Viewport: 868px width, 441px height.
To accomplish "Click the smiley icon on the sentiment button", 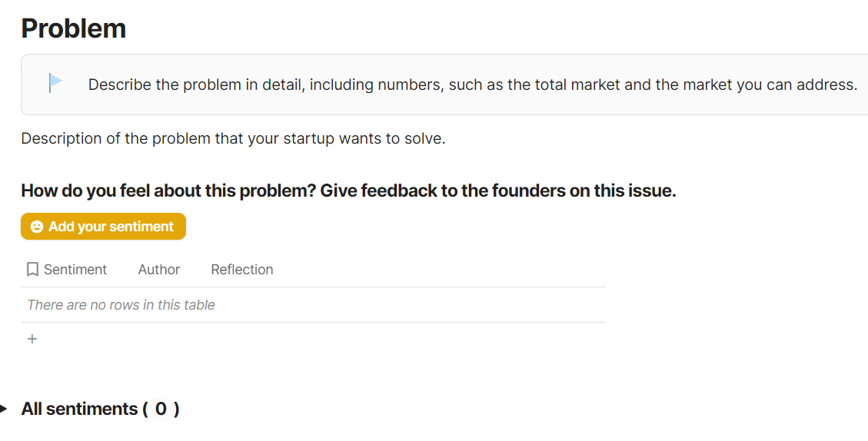I will [37, 227].
